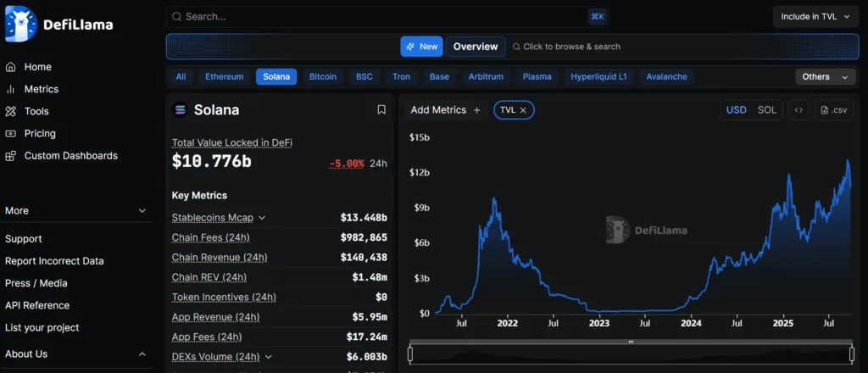Select the BSC chain tab
This screenshot has width=868, height=373.
364,77
